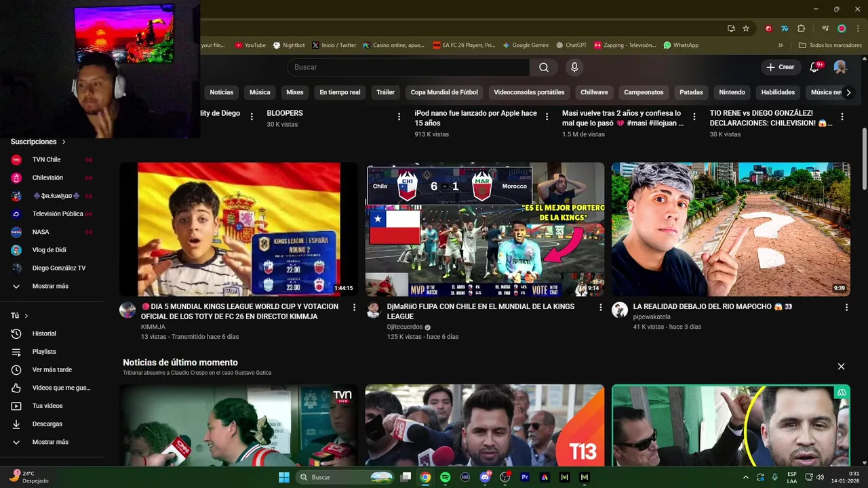Select the Mixes filter chip

coord(295,92)
